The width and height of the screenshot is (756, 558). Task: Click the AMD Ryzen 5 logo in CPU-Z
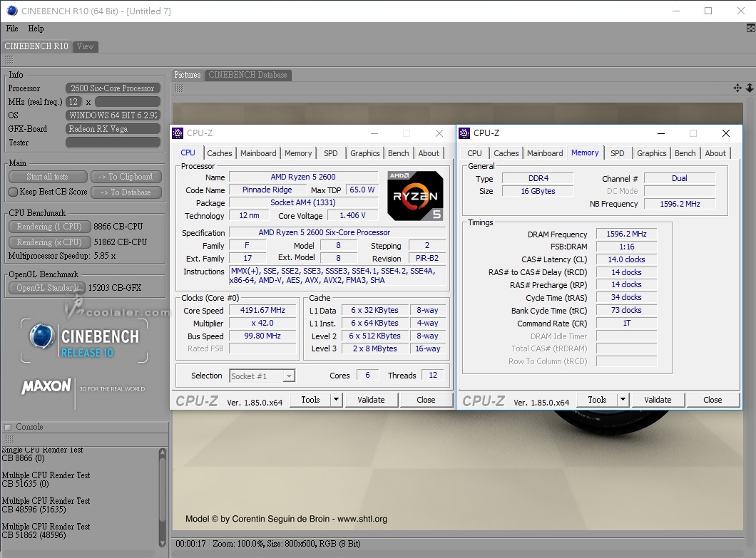pyautogui.click(x=415, y=195)
